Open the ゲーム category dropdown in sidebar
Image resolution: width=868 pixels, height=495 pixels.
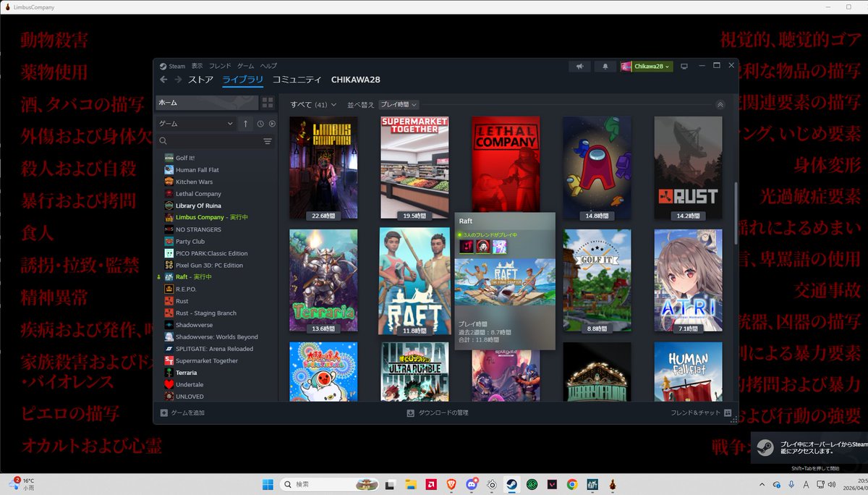(196, 124)
